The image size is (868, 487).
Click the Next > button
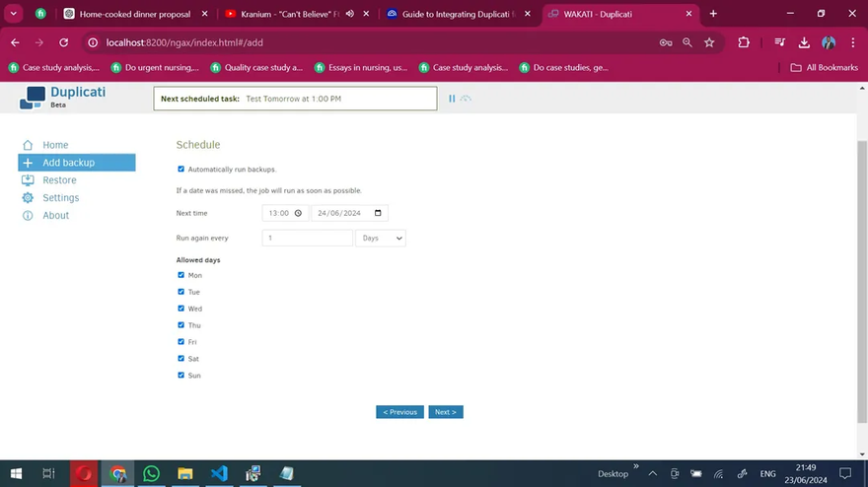point(446,412)
